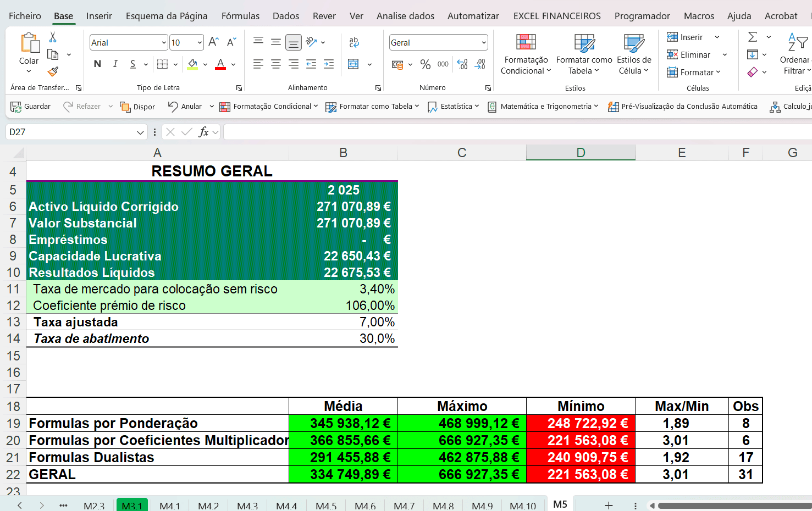Click Pré-Visualização da Conclusão Automática
The image size is (812, 511).
click(x=682, y=107)
